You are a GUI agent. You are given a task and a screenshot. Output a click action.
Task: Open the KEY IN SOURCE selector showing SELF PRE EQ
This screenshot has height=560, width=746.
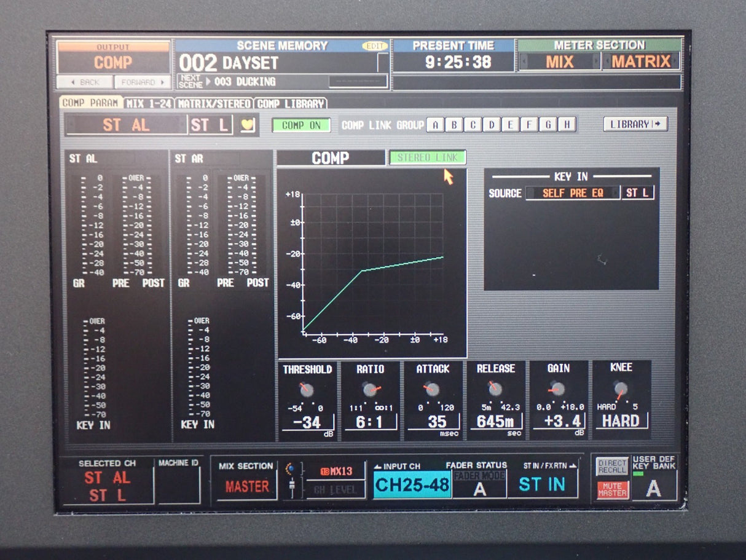point(571,192)
